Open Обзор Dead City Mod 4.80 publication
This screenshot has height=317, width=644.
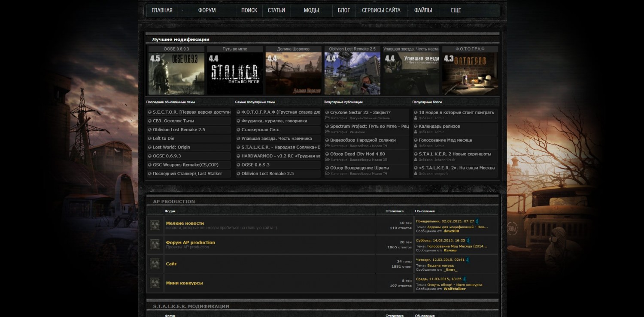(x=357, y=154)
